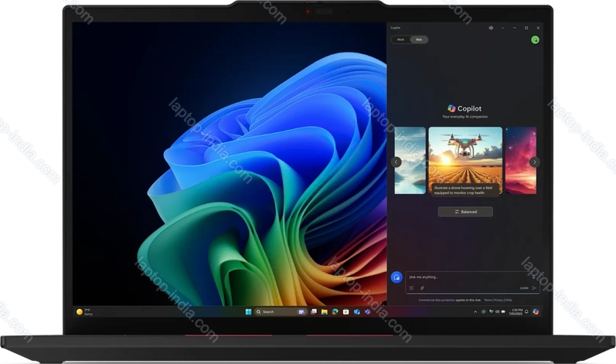Screen dimensions: 616x364
Task: Open the Balanced conversation style selector
Action: coord(465,211)
